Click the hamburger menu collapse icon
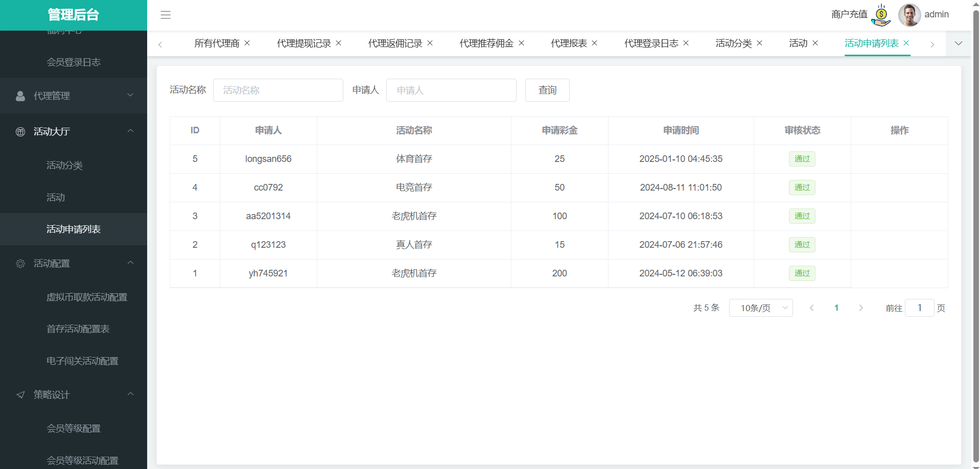Image resolution: width=980 pixels, height=469 pixels. pyautogui.click(x=166, y=15)
